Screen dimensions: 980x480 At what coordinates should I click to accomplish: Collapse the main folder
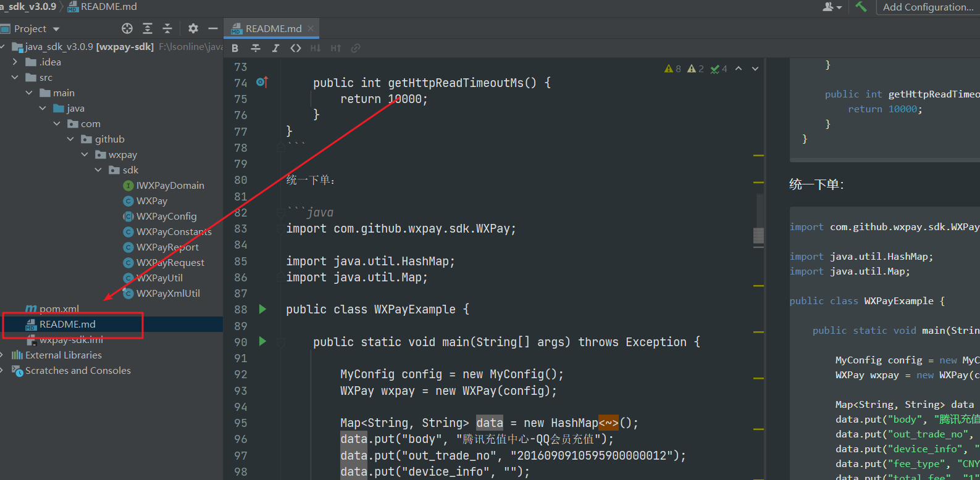coord(29,93)
